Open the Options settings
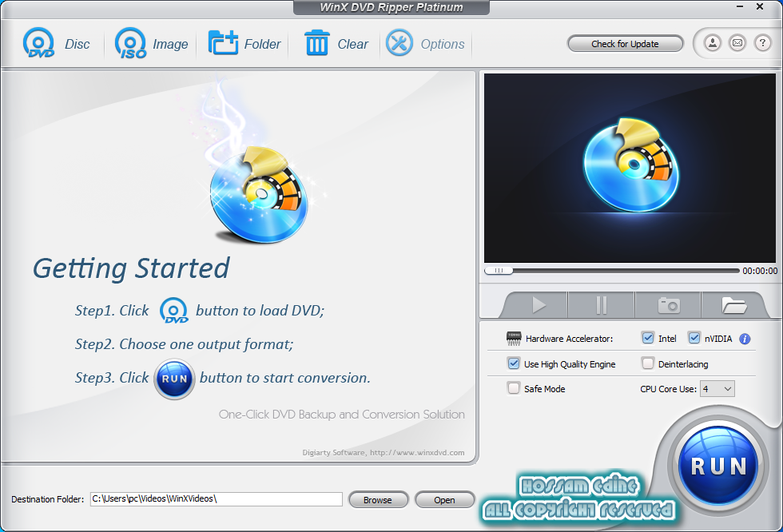The width and height of the screenshot is (783, 532). point(425,43)
